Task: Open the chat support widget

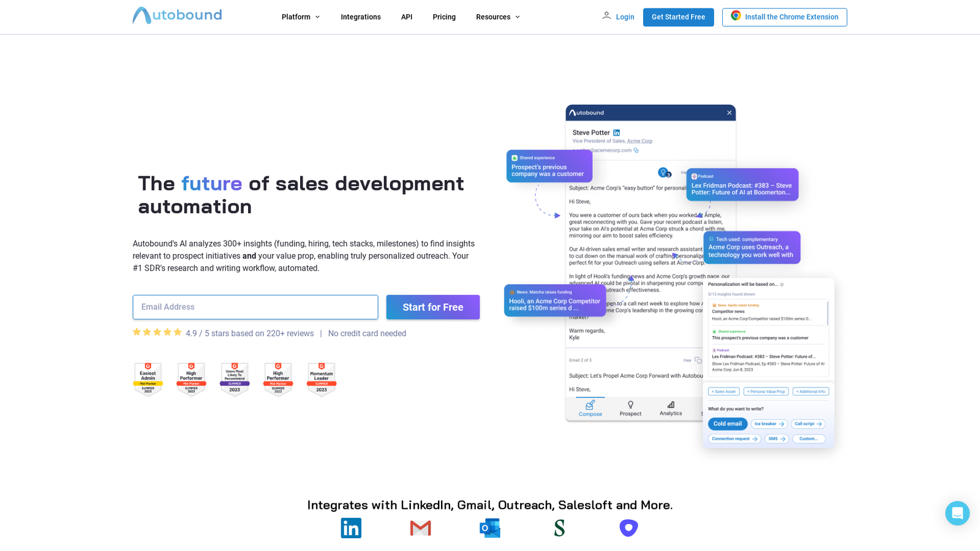Action: [x=957, y=513]
